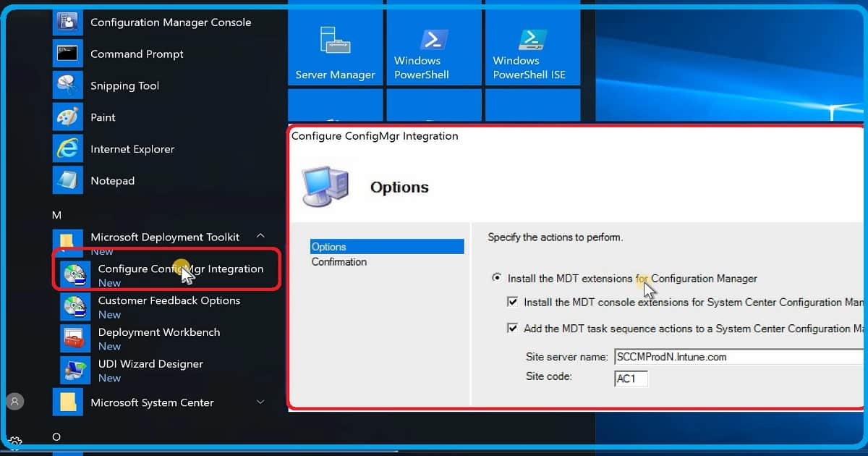Image resolution: width=868 pixels, height=456 pixels.
Task: Click the Microsoft System Center folder icon
Action: [68, 402]
